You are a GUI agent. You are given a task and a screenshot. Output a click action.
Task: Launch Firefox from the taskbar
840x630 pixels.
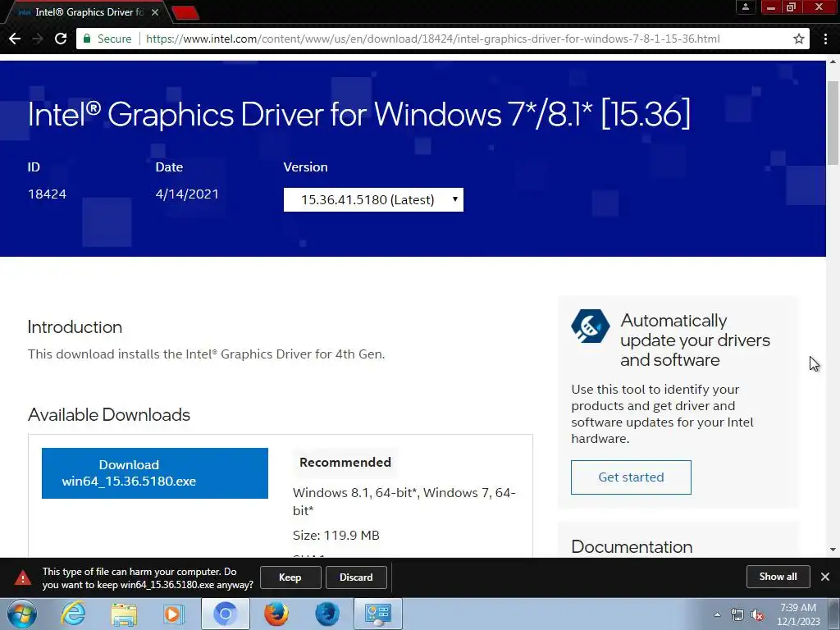click(276, 614)
